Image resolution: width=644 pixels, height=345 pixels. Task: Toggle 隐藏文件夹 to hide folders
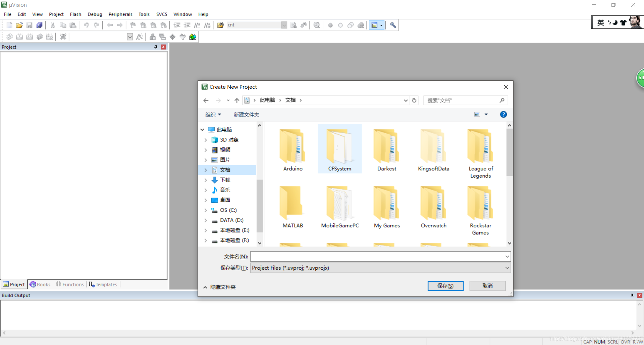pos(220,287)
